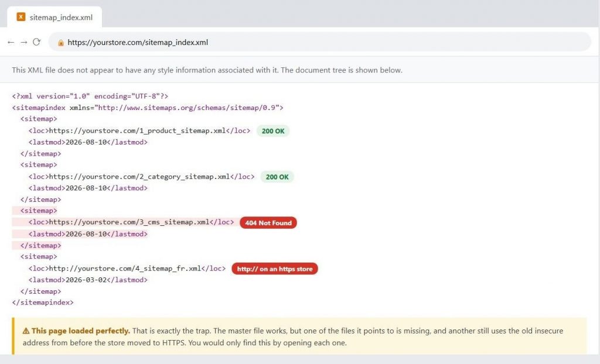This screenshot has height=364, width=600.
Task: Click the padlock icon in the address bar
Action: pyautogui.click(x=60, y=43)
